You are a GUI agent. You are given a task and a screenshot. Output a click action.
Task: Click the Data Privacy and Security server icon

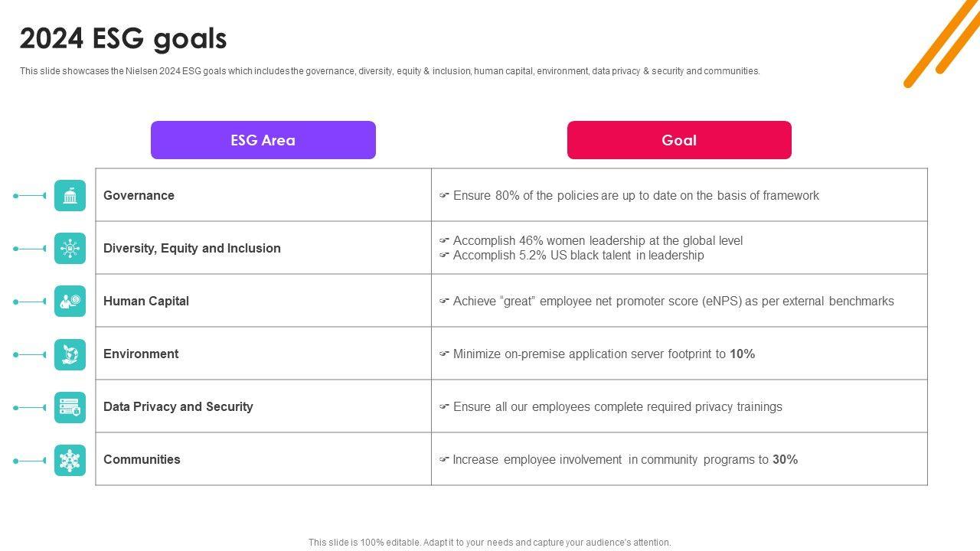tap(70, 407)
